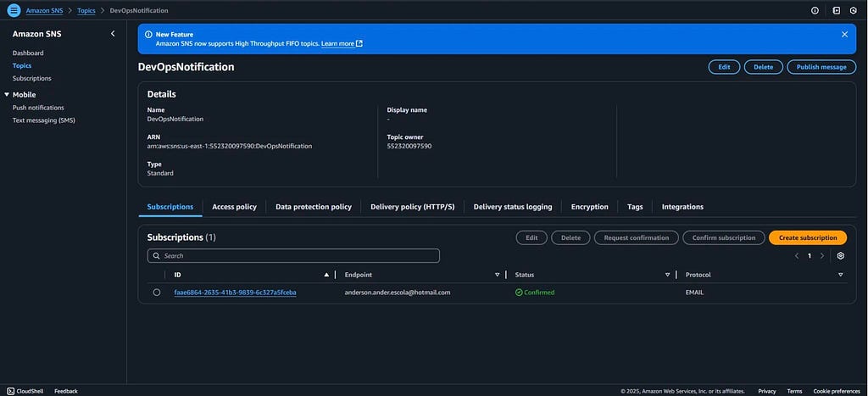This screenshot has height=396, width=868.
Task: Open the Tags tab
Action: tap(635, 207)
